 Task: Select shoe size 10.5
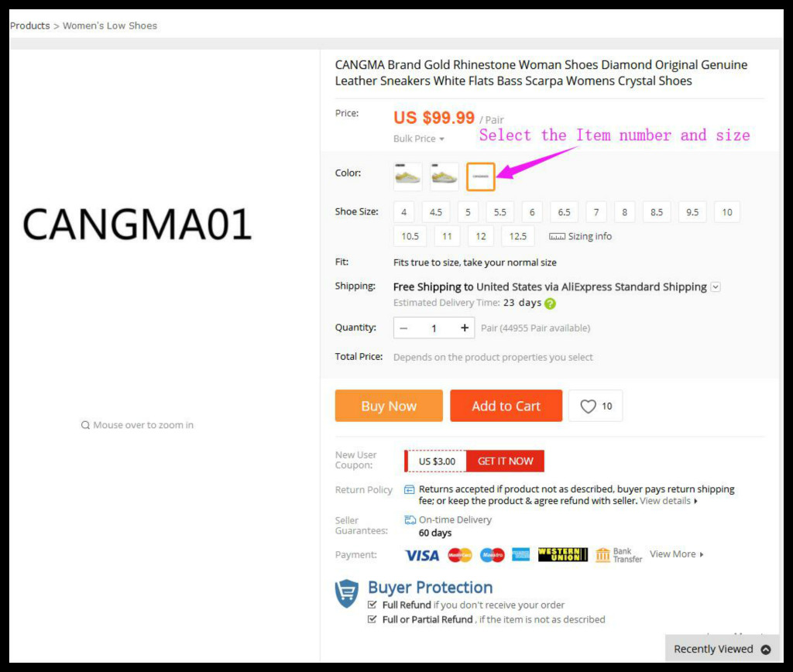410,237
